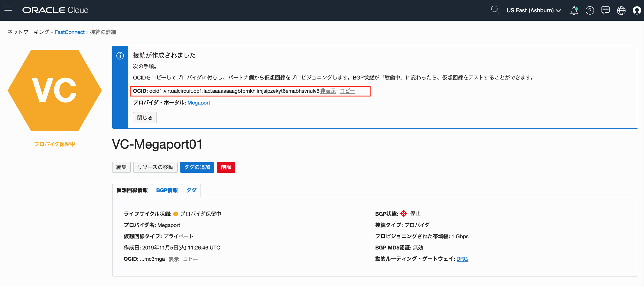Click the BGP状態 red stopped icon
Screen dimensions: 644x286
[x=404, y=214]
